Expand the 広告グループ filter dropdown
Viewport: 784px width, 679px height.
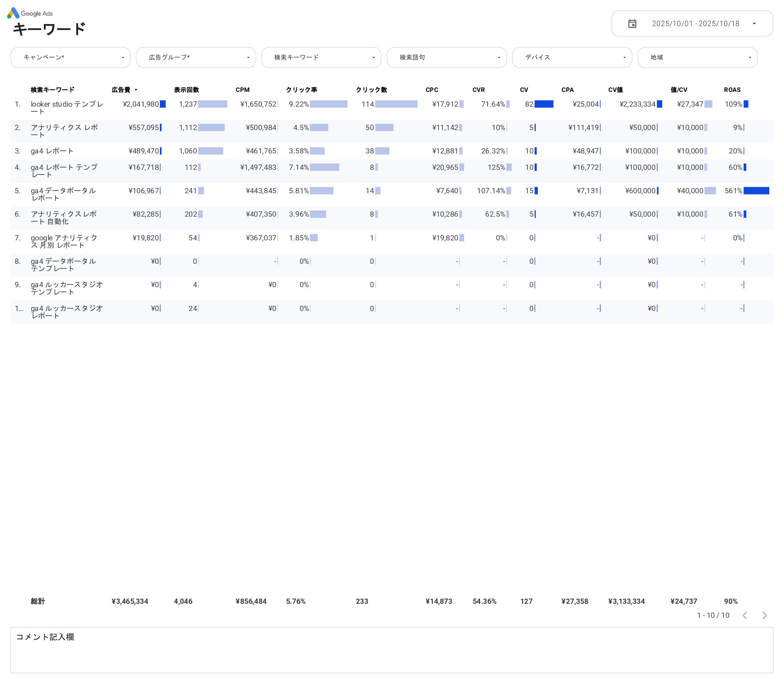click(x=196, y=57)
